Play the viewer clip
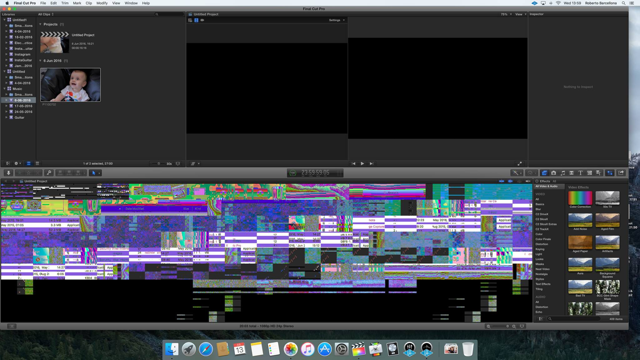This screenshot has height=360, width=640. coord(362,164)
